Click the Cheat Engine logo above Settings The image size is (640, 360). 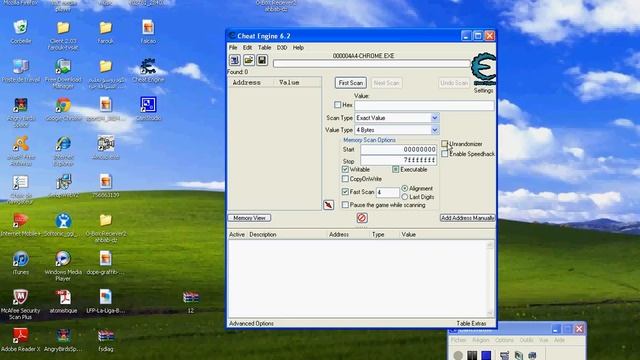[483, 69]
